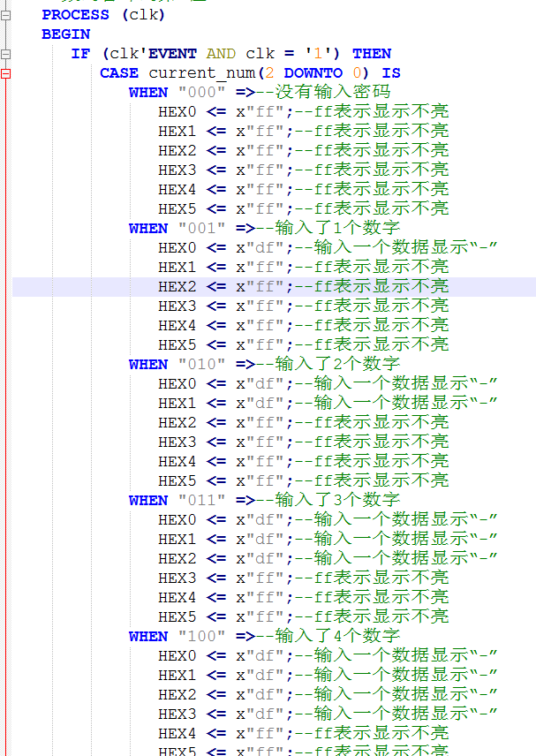
Task: Collapse the red CASE statement fold marker
Action: click(6, 73)
